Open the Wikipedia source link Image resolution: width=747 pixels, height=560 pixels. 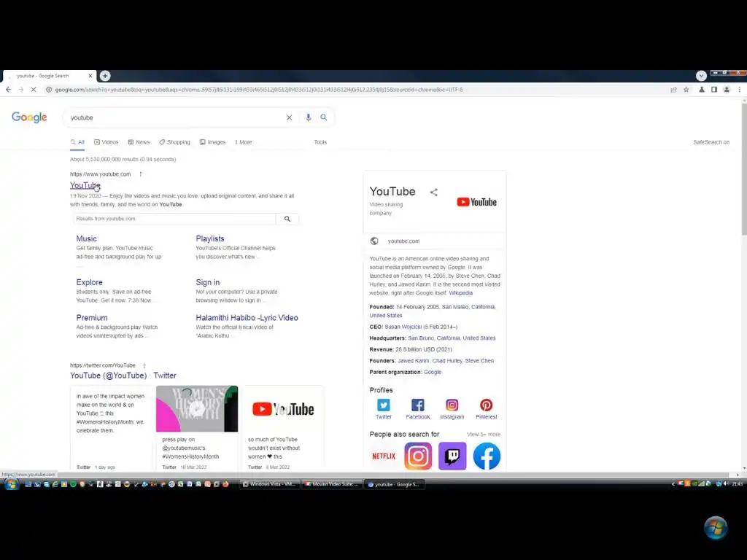pyautogui.click(x=461, y=293)
